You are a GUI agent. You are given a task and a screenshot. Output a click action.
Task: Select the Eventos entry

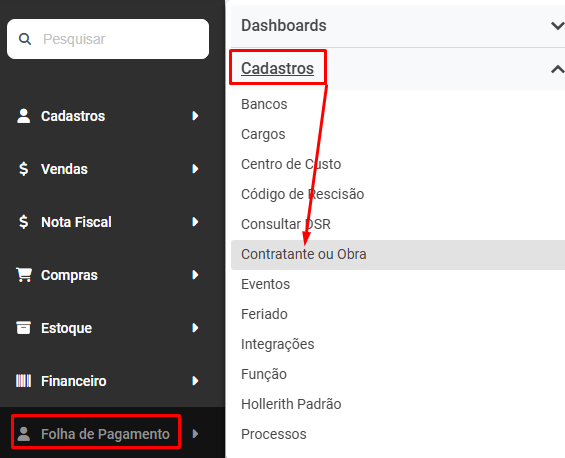(x=266, y=284)
